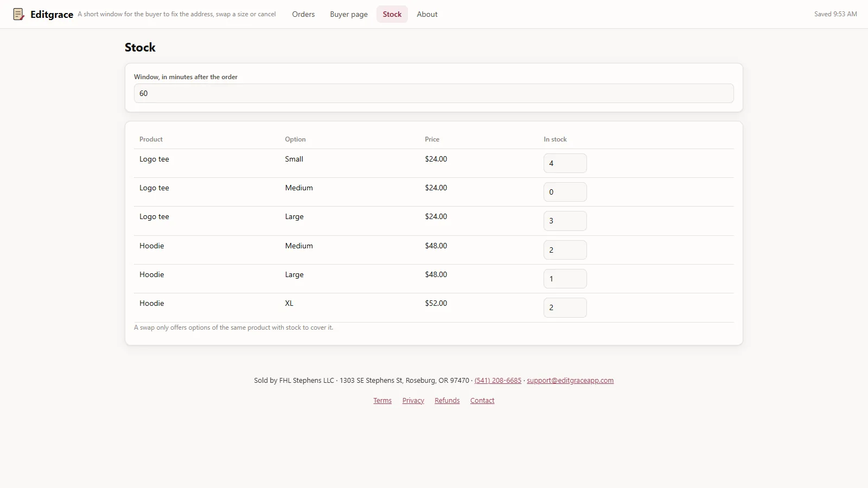868x488 pixels.
Task: Edit stock for Hoodie Medium
Action: pos(565,250)
